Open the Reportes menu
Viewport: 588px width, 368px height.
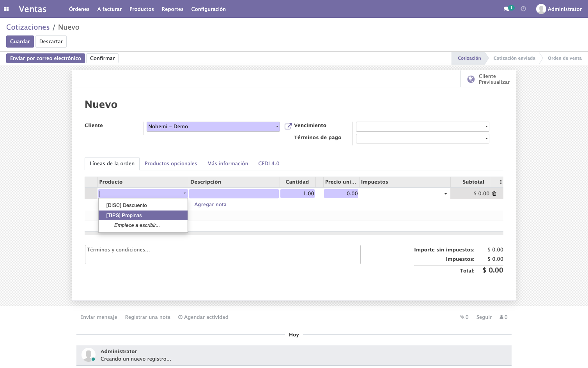click(x=173, y=9)
